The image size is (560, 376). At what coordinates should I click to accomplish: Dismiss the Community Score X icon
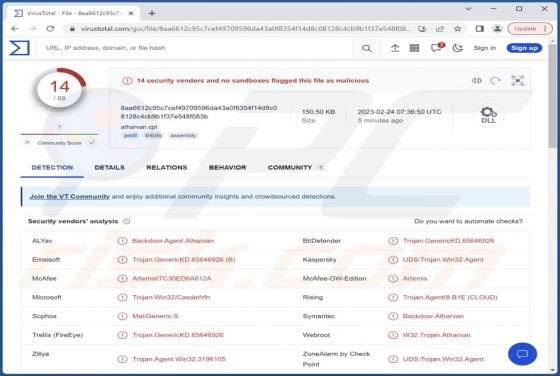click(x=27, y=142)
